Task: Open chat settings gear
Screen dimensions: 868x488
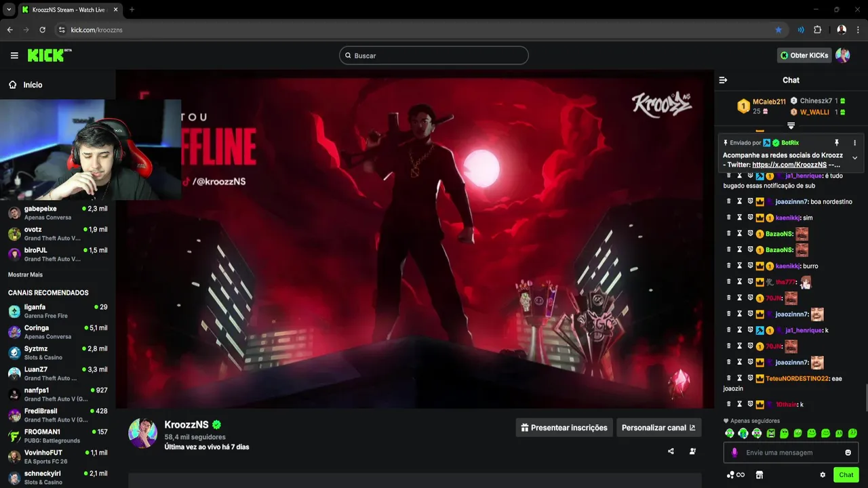Action: pyautogui.click(x=823, y=475)
